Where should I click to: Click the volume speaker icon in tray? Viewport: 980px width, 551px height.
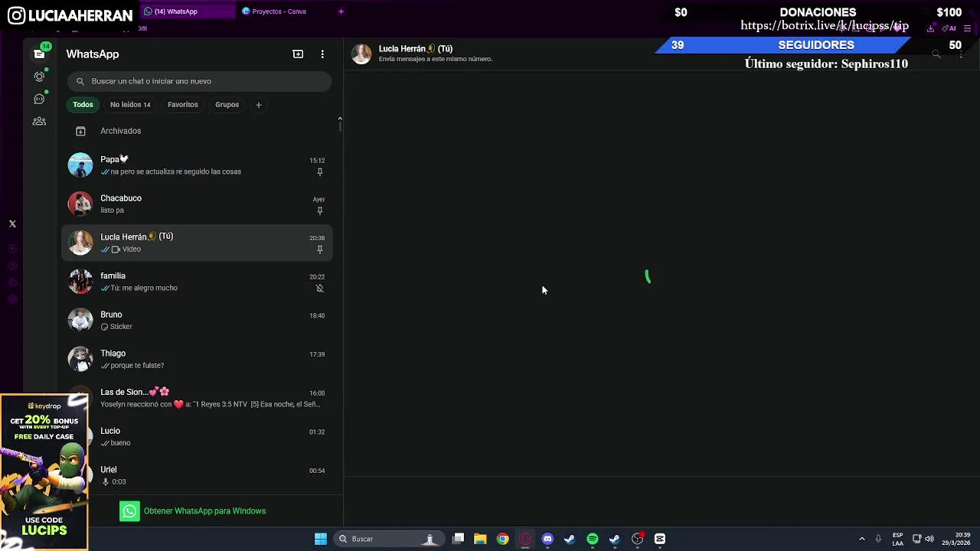tap(929, 539)
